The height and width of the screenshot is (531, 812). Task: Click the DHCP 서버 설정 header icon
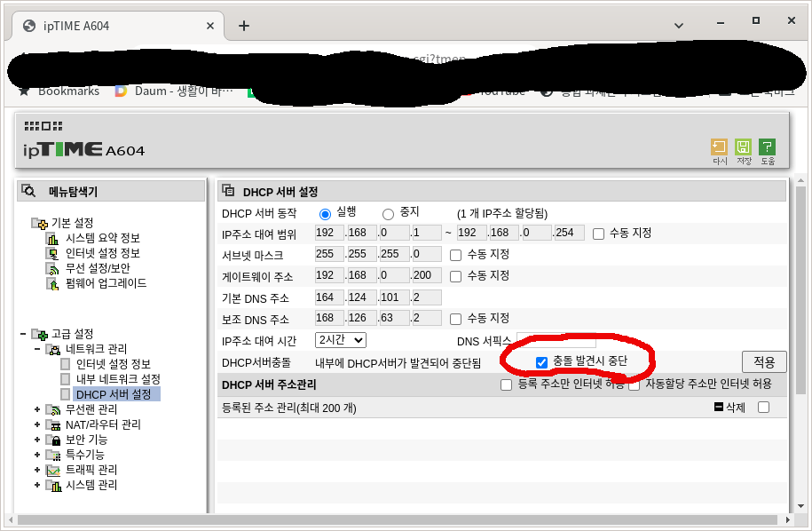pos(228,191)
